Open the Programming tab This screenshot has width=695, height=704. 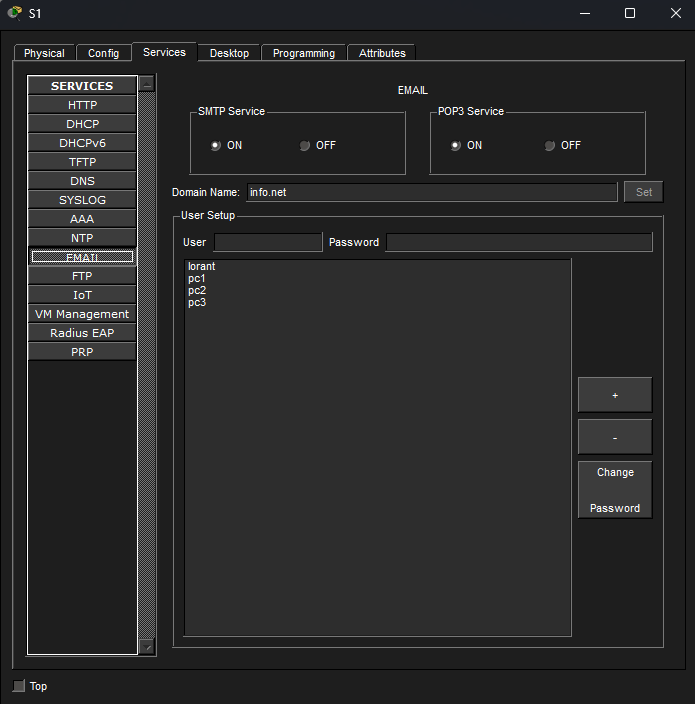[304, 53]
